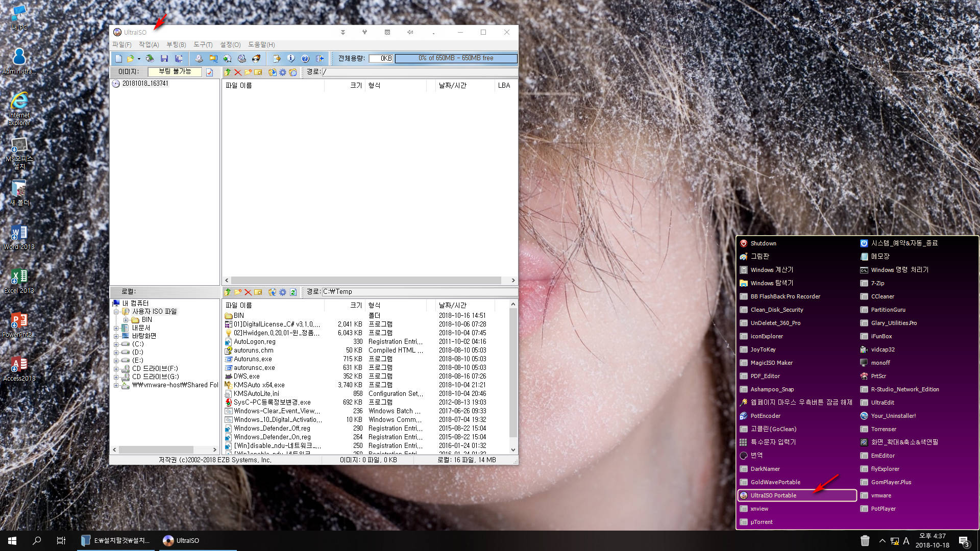Click the Add files toolbar icon
The image size is (980, 551).
click(x=276, y=59)
